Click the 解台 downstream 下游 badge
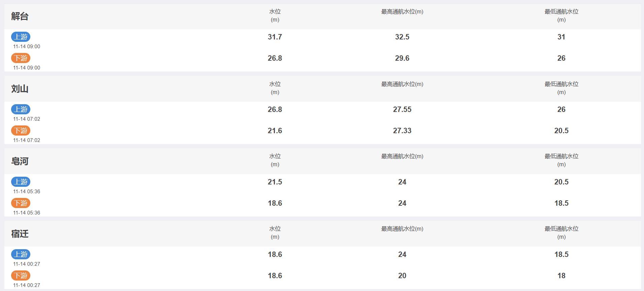 [x=21, y=58]
